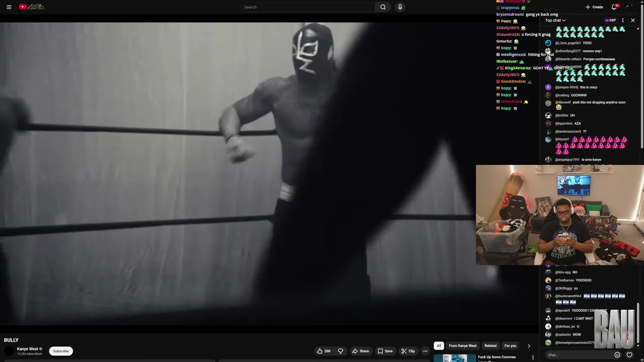Dislike the BULLY video
The width and height of the screenshot is (644, 362).
pos(341,351)
